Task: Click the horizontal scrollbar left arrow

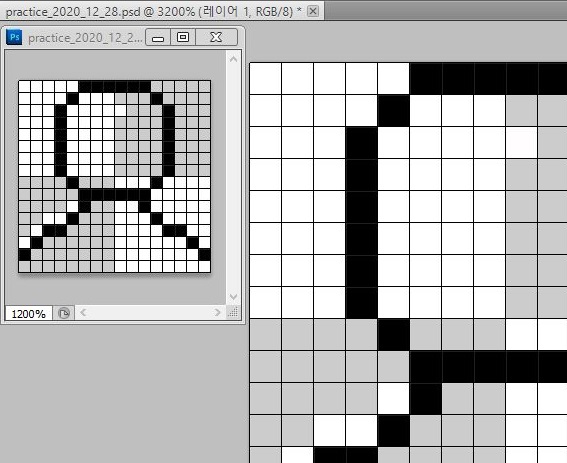Action: [x=83, y=313]
